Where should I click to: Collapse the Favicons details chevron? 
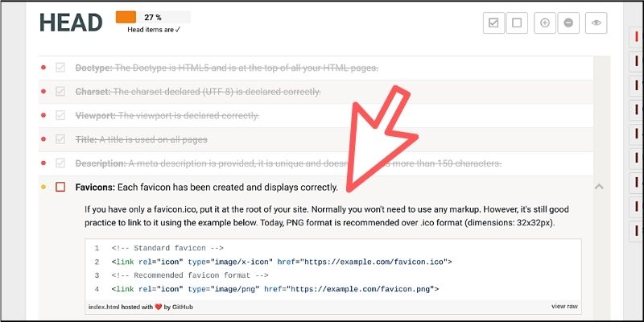[599, 187]
